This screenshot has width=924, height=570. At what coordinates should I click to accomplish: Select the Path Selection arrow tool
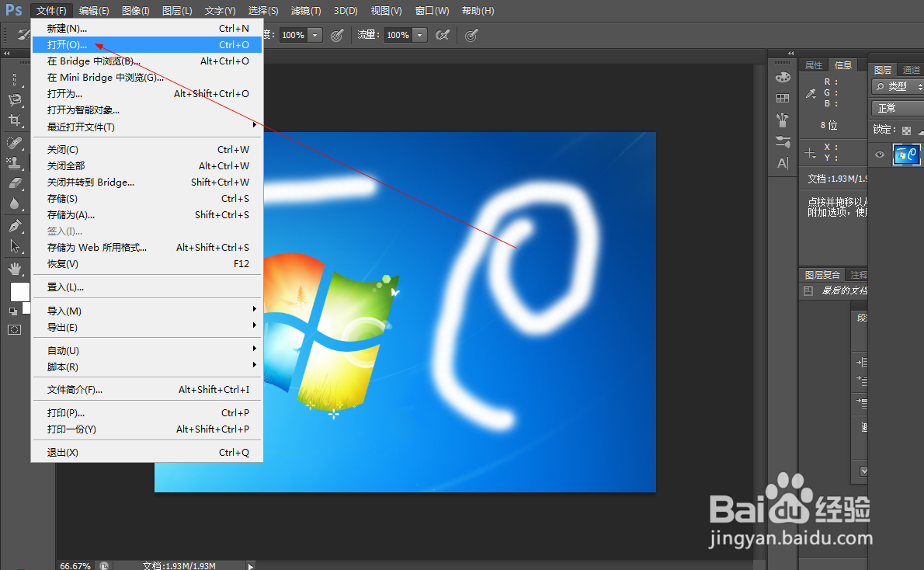pyautogui.click(x=15, y=246)
